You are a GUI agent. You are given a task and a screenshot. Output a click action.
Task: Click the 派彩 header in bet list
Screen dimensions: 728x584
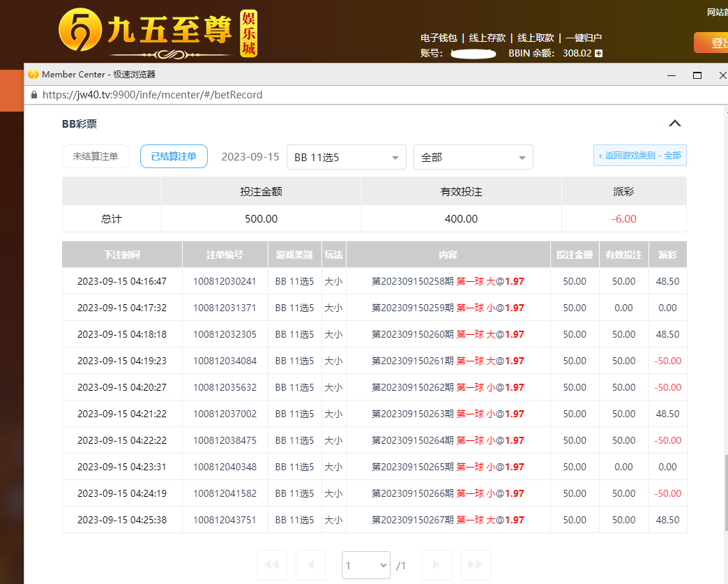click(x=667, y=255)
